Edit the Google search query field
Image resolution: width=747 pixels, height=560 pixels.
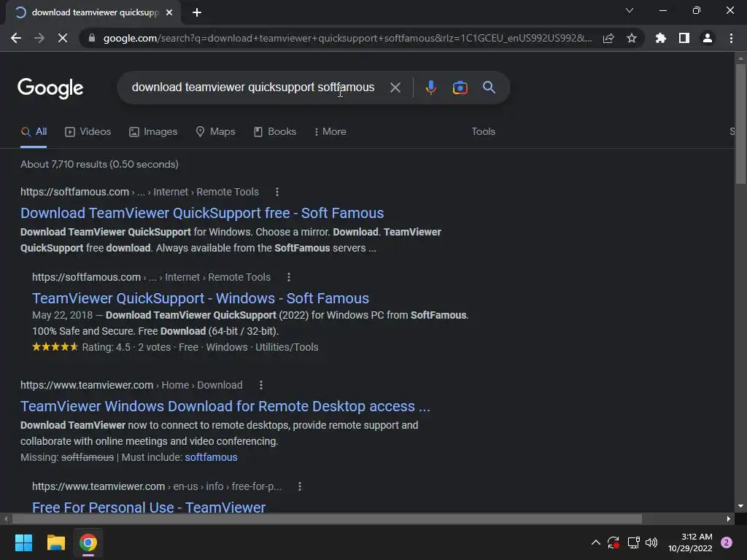[253, 87]
